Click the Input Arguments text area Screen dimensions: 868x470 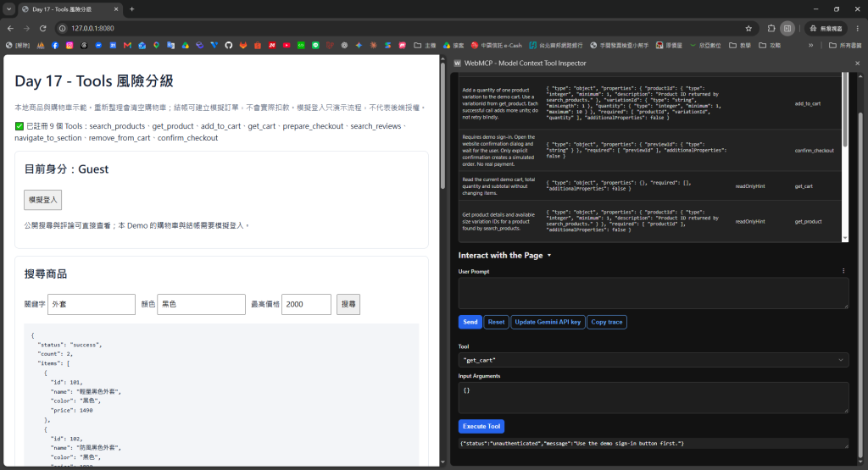[654, 397]
